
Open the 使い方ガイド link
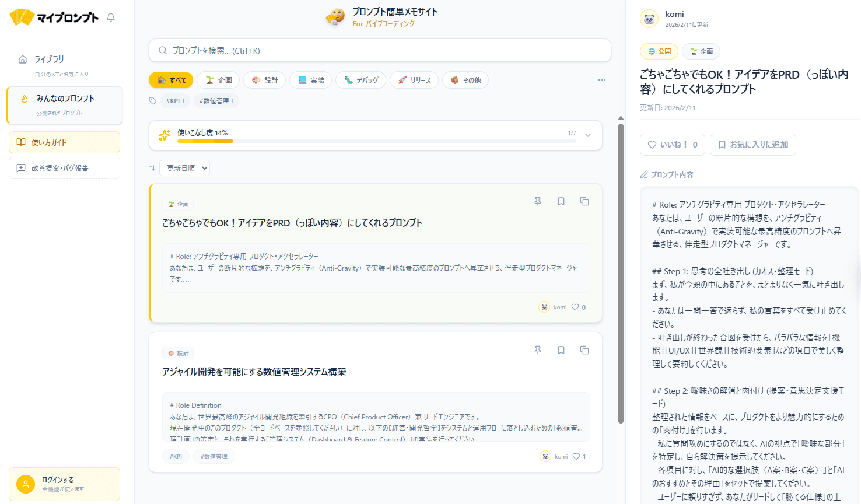pyautogui.click(x=64, y=142)
